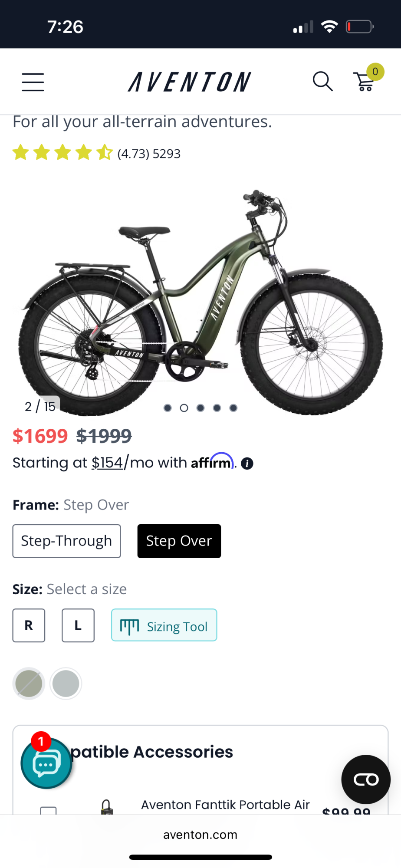Tap the Affirm info icon
Viewport: 401px width, 868px height.
247,464
